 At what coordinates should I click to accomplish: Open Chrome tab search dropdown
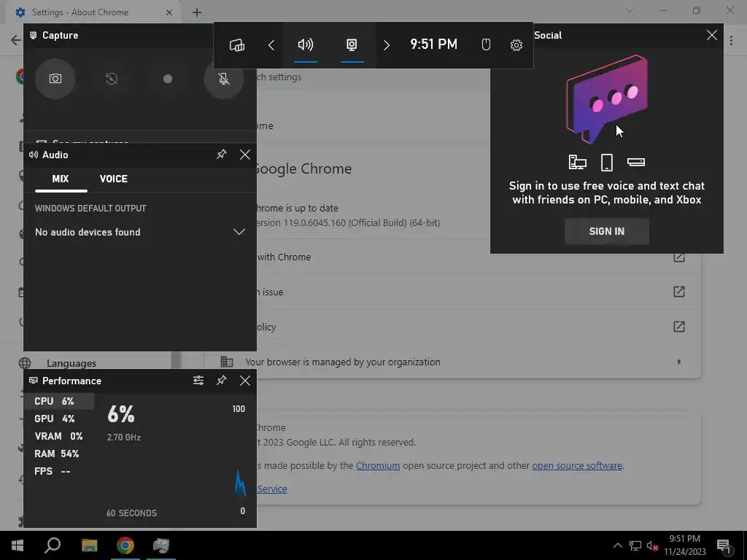629,10
